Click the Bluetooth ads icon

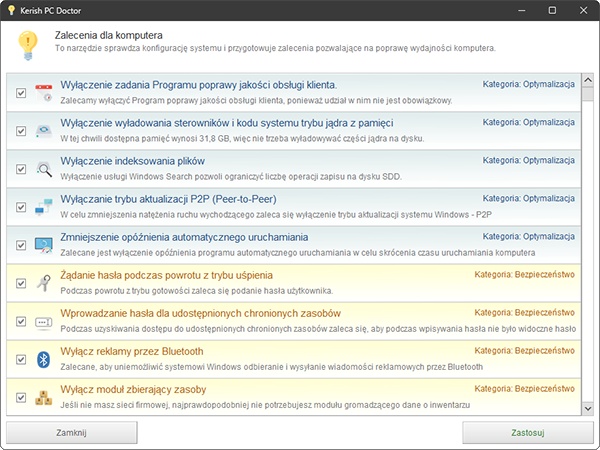pyautogui.click(x=44, y=359)
